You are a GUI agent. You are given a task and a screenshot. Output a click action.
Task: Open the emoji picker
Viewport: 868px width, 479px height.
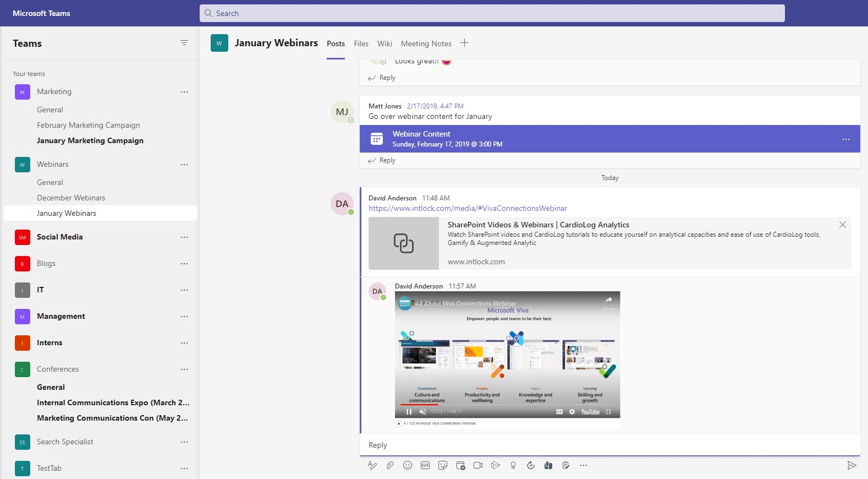408,465
